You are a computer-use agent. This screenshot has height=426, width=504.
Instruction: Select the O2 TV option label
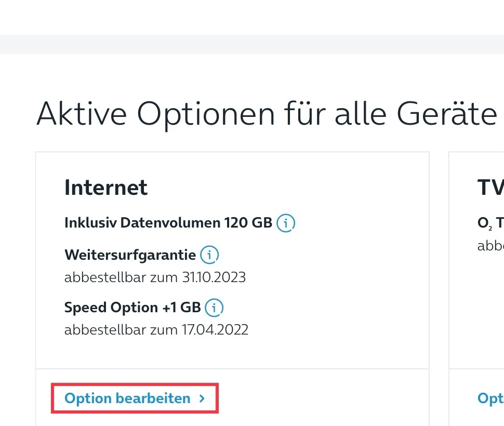coord(490,223)
